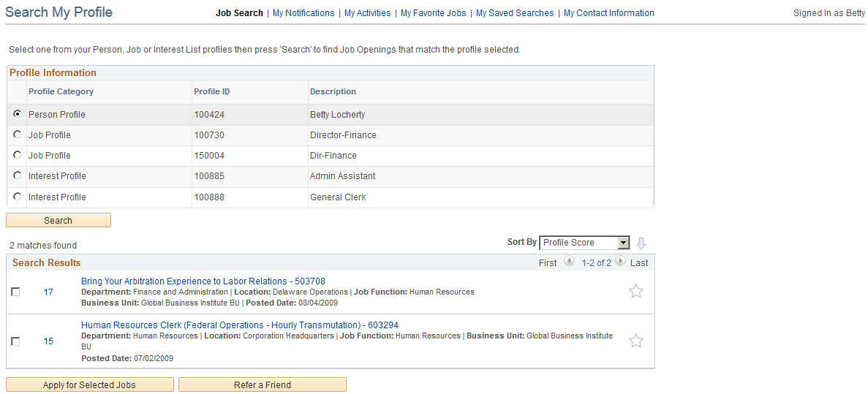Select Job Profile 100730 radio button
Image resolution: width=868 pixels, height=394 pixels.
17,134
